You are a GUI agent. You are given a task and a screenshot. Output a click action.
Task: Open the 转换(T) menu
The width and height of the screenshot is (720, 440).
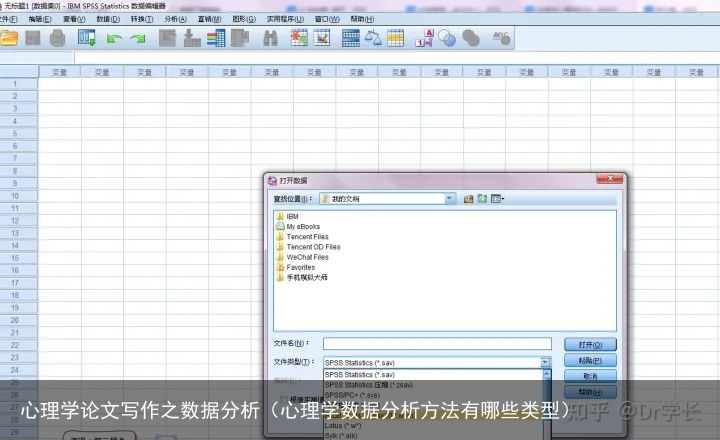click(x=141, y=19)
